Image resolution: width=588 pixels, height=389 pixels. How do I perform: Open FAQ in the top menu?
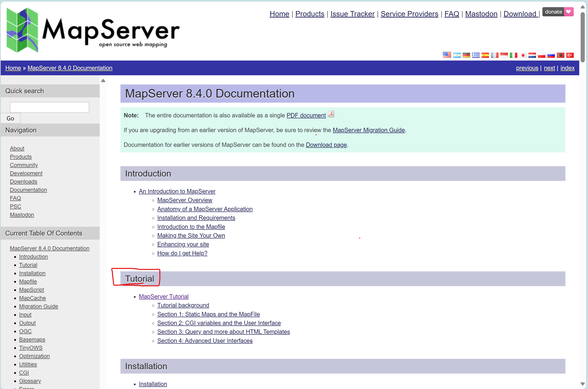pyautogui.click(x=452, y=14)
